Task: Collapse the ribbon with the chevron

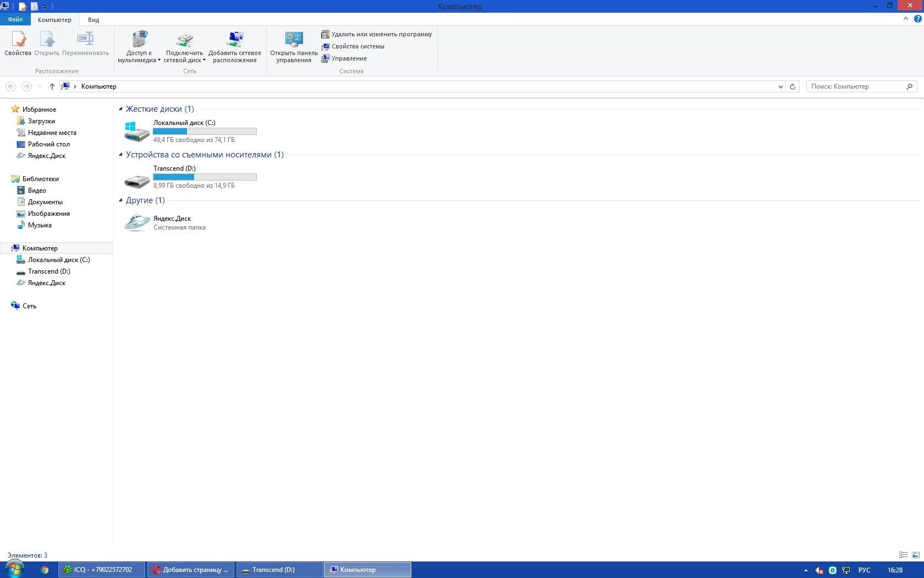Action: pyautogui.click(x=906, y=19)
